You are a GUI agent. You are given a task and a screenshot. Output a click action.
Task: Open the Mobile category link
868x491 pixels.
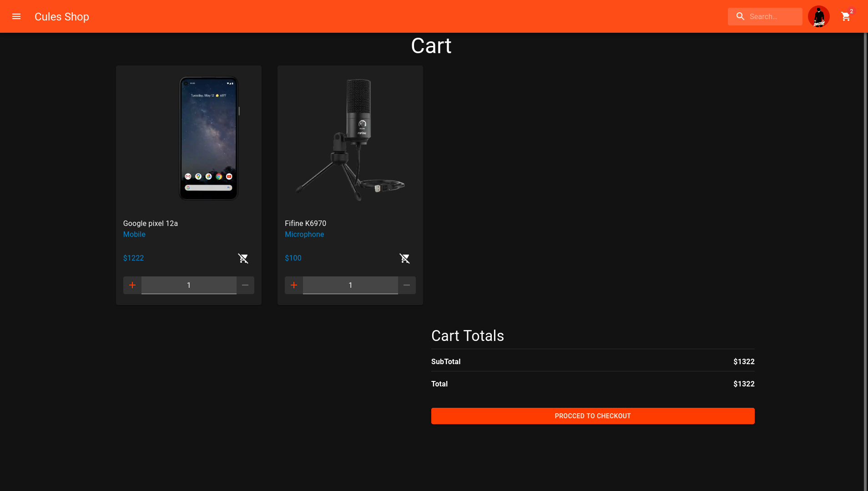tap(134, 234)
